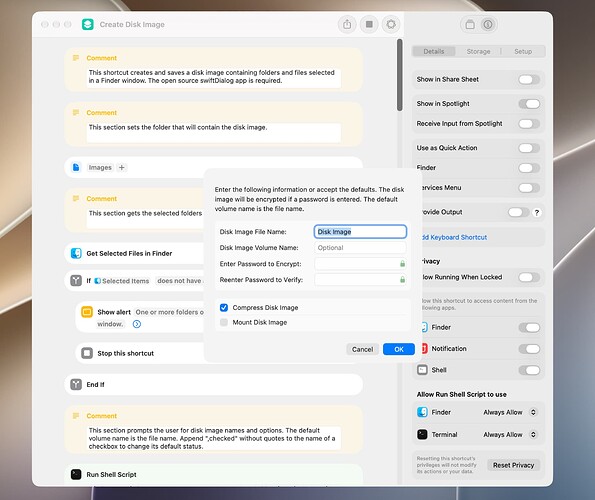
Task: Click the Terminal icon under Allow Run Shell Script
Action: pos(422,434)
